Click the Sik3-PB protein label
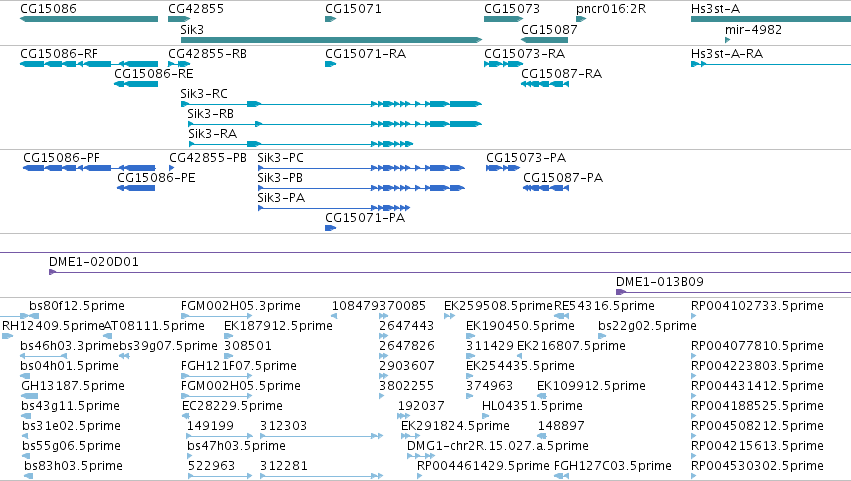 [x=280, y=178]
